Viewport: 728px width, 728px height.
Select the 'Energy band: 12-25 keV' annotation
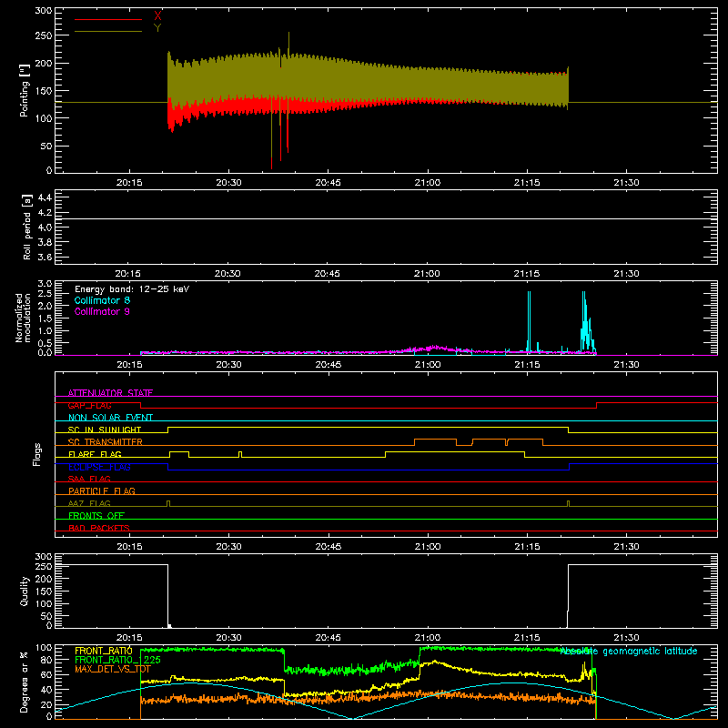tap(132, 289)
